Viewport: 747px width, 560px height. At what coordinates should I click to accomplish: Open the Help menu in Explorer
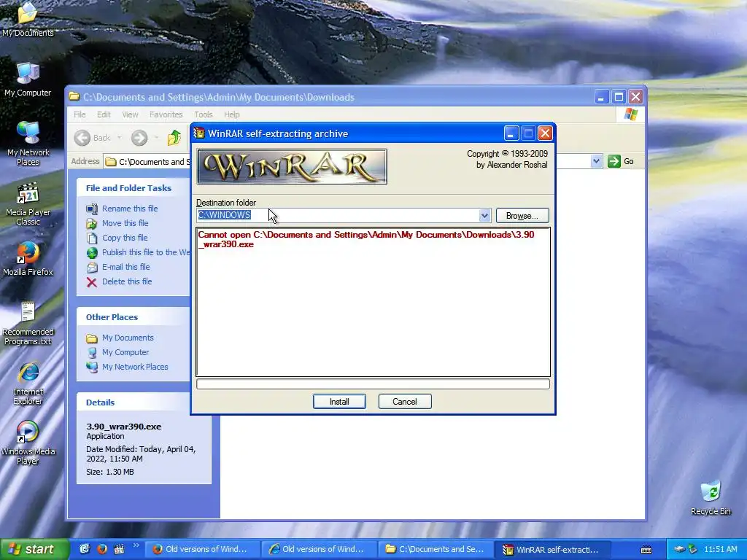[x=231, y=114]
